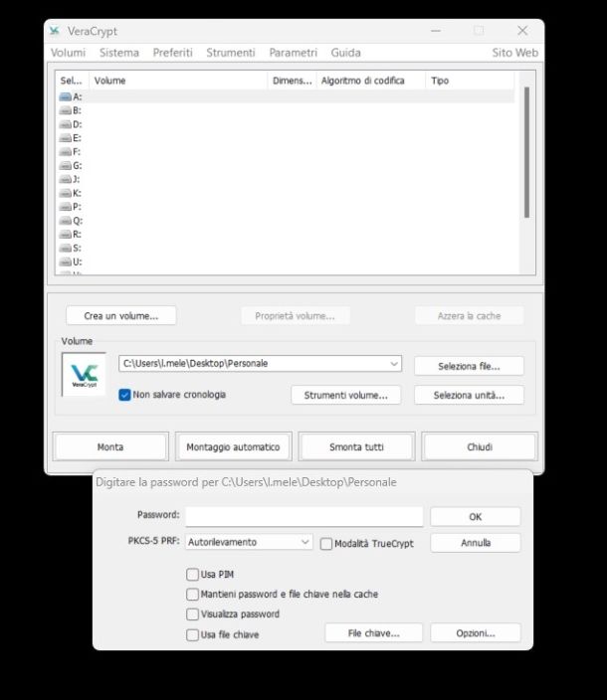Open Strumenti volume options

click(x=345, y=396)
